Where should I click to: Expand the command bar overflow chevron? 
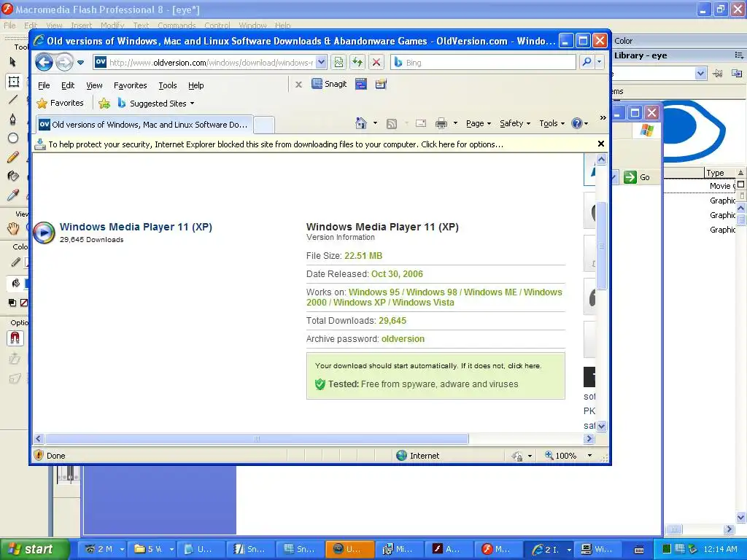(x=603, y=117)
